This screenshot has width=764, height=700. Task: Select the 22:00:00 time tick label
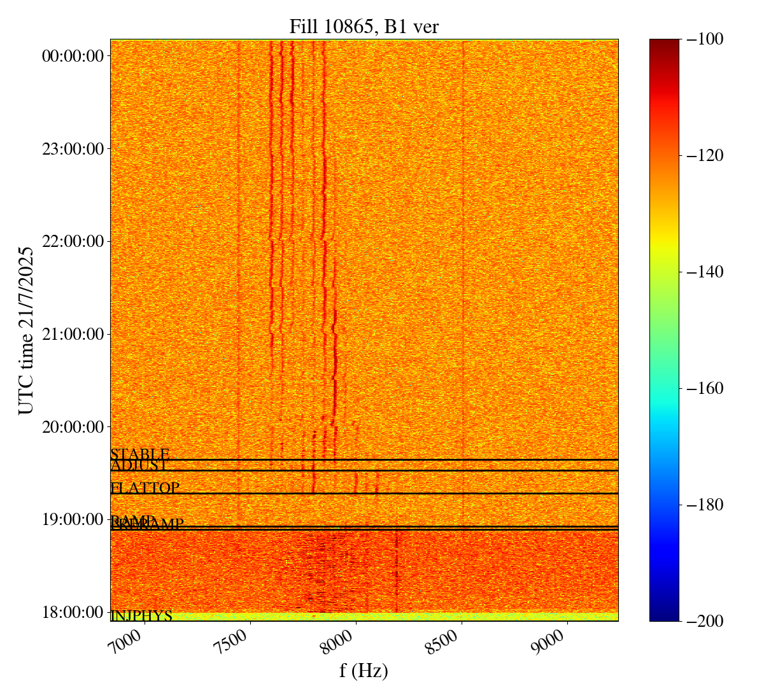[x=73, y=241]
